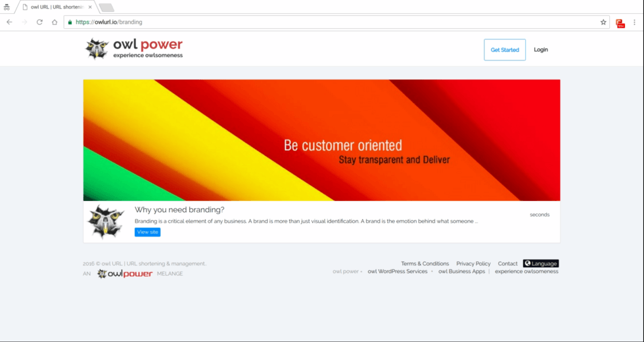Click the browser back arrow
This screenshot has width=644, height=342.
click(9, 22)
